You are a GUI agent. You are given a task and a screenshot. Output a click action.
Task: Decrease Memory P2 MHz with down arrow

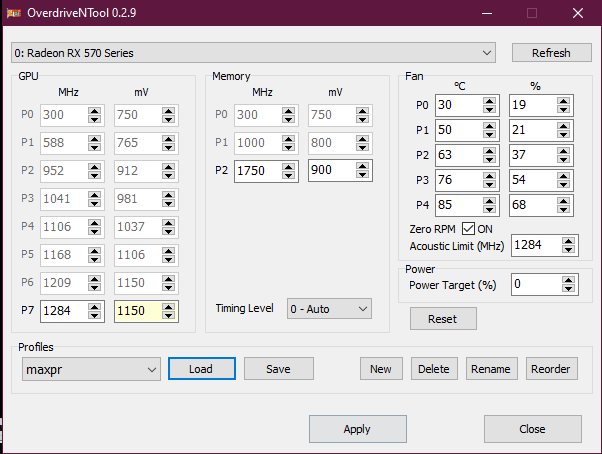point(288,175)
